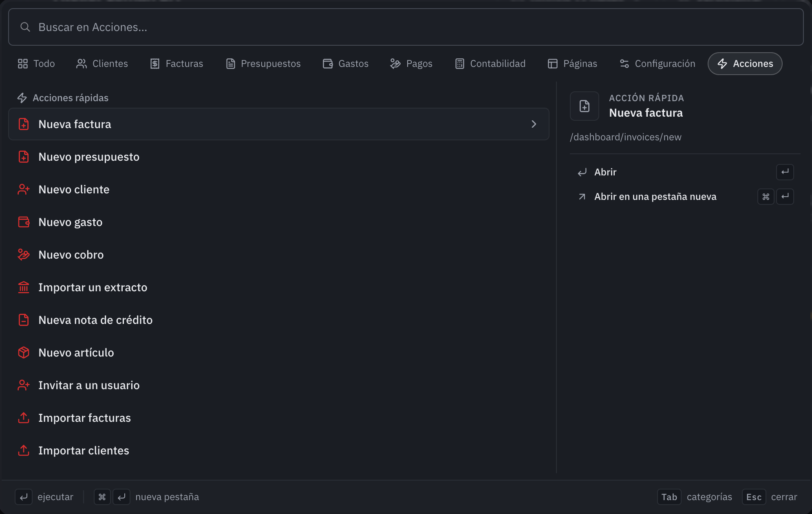Select the Nueva nota de crédito action

point(279,320)
